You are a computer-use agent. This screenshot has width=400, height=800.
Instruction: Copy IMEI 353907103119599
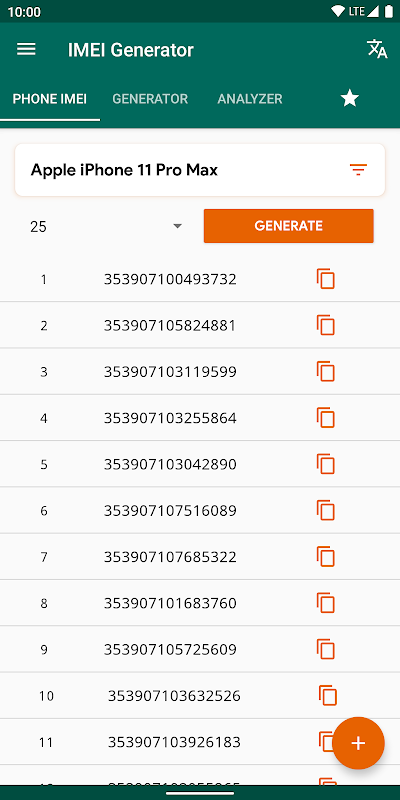coord(326,371)
